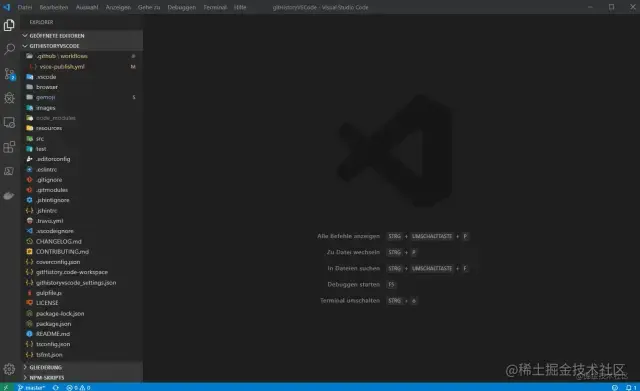Screen dimensions: 640x391
Task: Open gulpfile.js file
Action: pyautogui.click(x=82, y=293)
